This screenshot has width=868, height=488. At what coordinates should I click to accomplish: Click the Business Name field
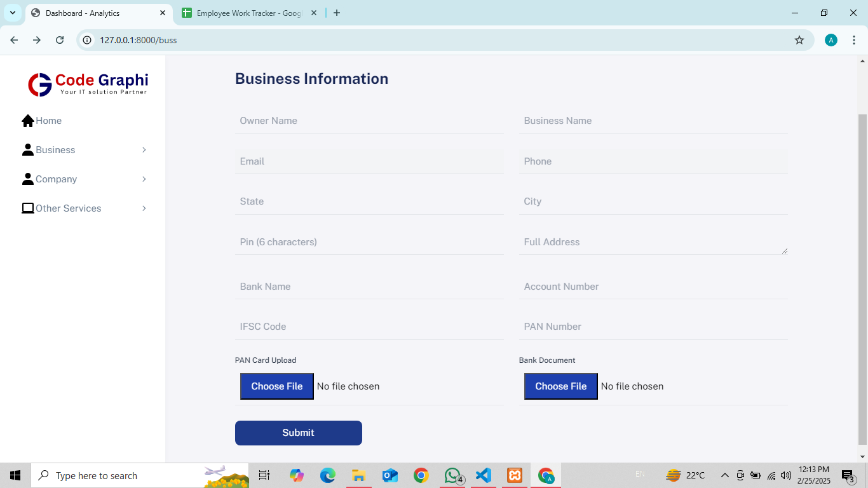click(x=653, y=121)
